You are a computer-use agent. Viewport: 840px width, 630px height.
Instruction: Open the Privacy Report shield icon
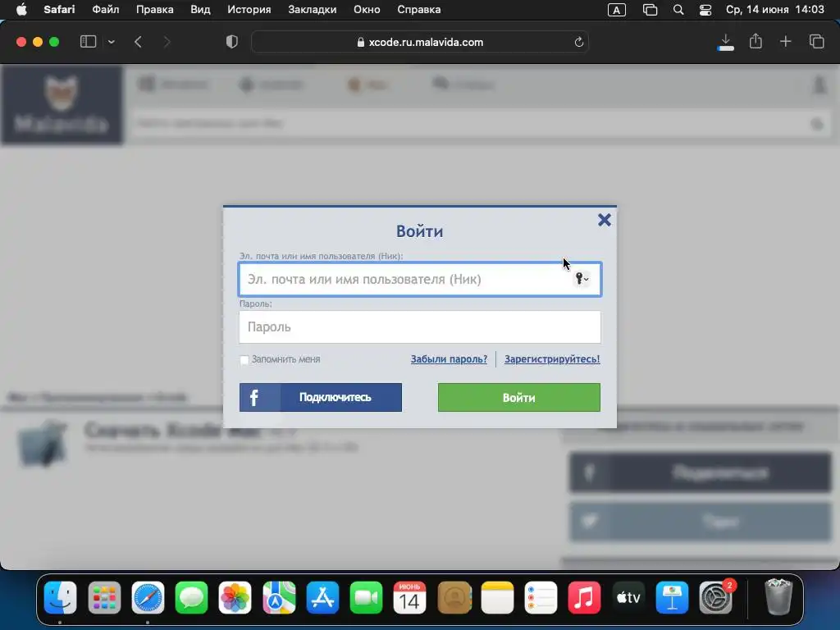[x=232, y=42]
